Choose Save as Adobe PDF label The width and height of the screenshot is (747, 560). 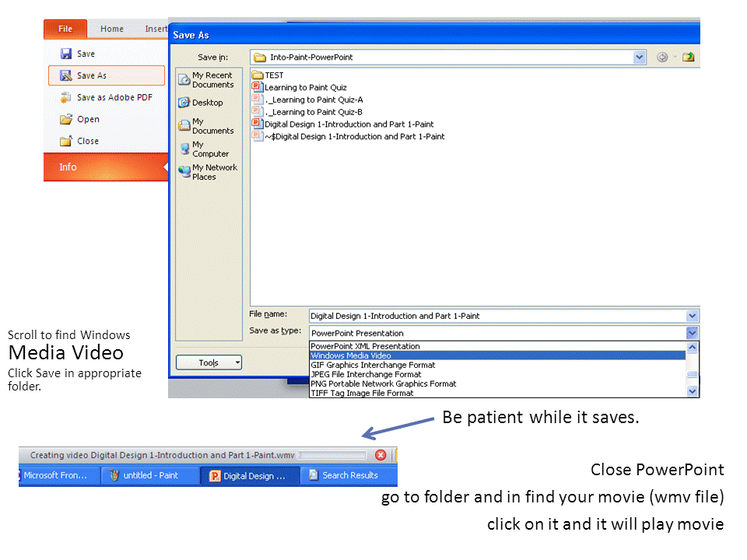pos(115,97)
